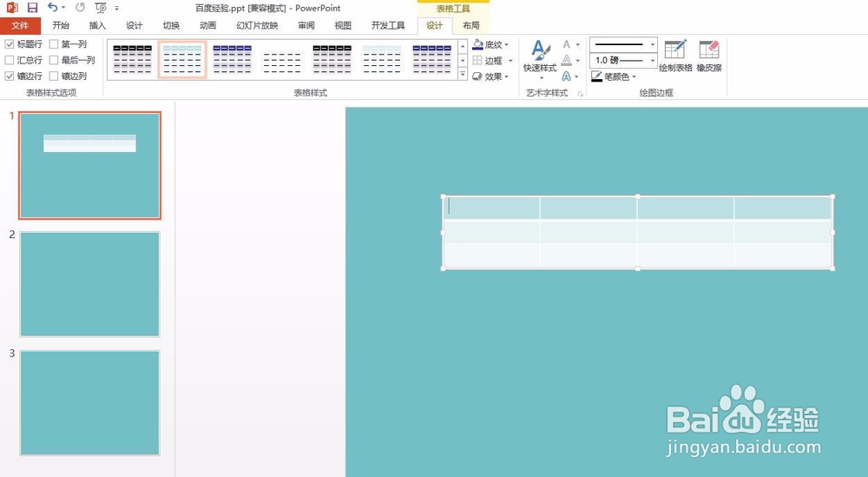Click the 底纹 shading paint bucket icon
Image resolution: width=868 pixels, height=477 pixels.
coord(477,44)
